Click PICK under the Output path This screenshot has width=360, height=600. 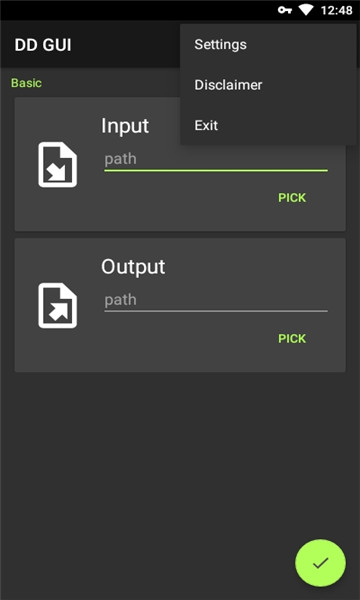pyautogui.click(x=292, y=339)
